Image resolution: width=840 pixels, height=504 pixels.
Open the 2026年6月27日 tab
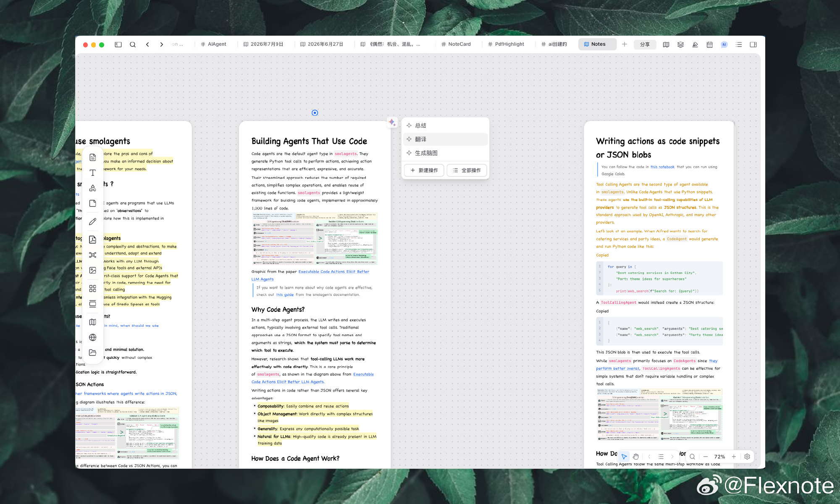322,44
